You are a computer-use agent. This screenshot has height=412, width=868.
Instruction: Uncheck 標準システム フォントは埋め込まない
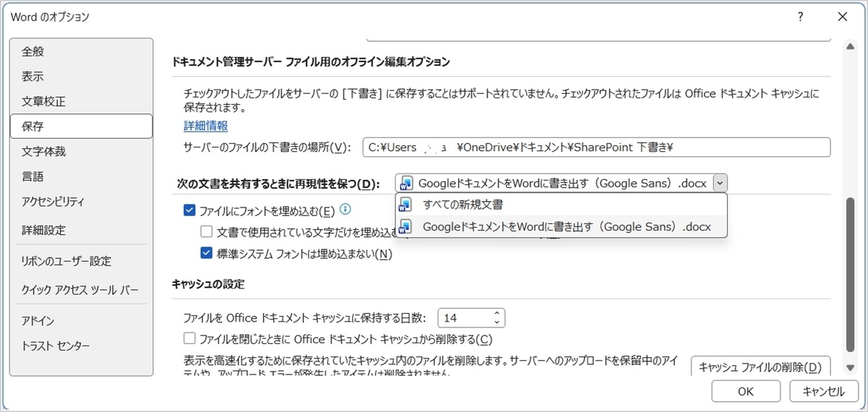pyautogui.click(x=206, y=254)
